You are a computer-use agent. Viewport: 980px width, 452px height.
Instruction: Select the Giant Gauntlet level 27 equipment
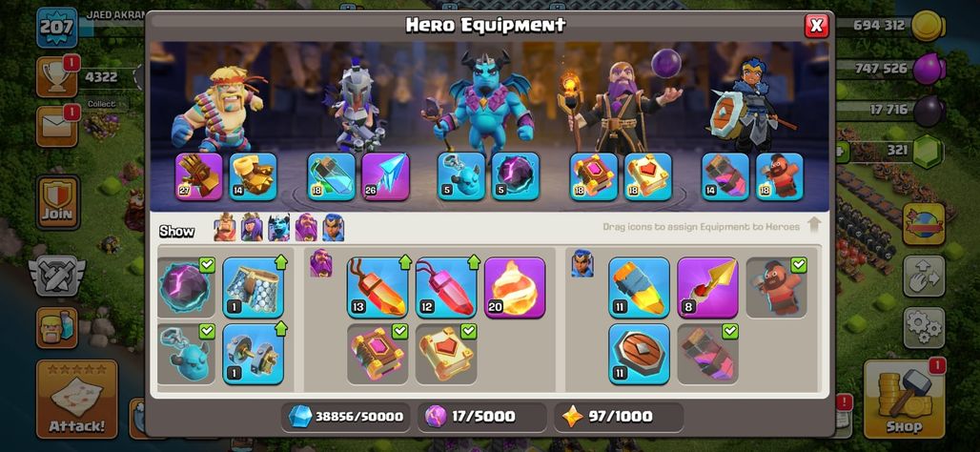pyautogui.click(x=198, y=176)
